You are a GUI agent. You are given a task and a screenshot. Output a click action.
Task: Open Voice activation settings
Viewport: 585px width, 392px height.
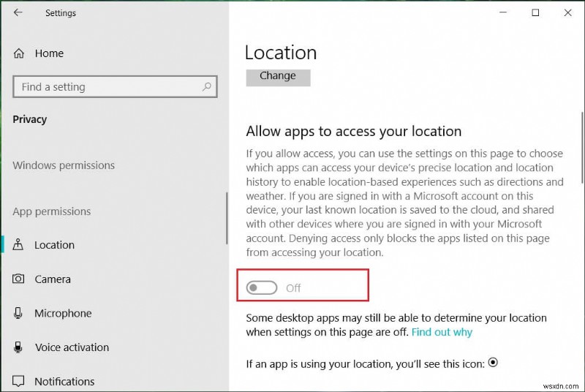pos(72,347)
